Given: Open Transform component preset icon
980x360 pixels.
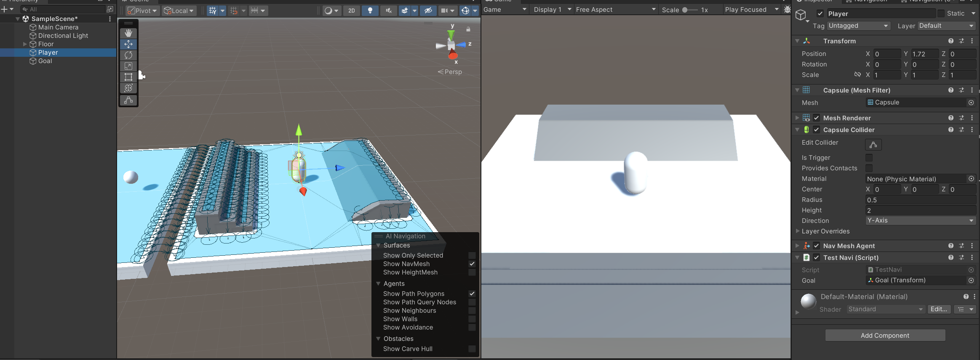Looking at the screenshot, I should click(961, 41).
